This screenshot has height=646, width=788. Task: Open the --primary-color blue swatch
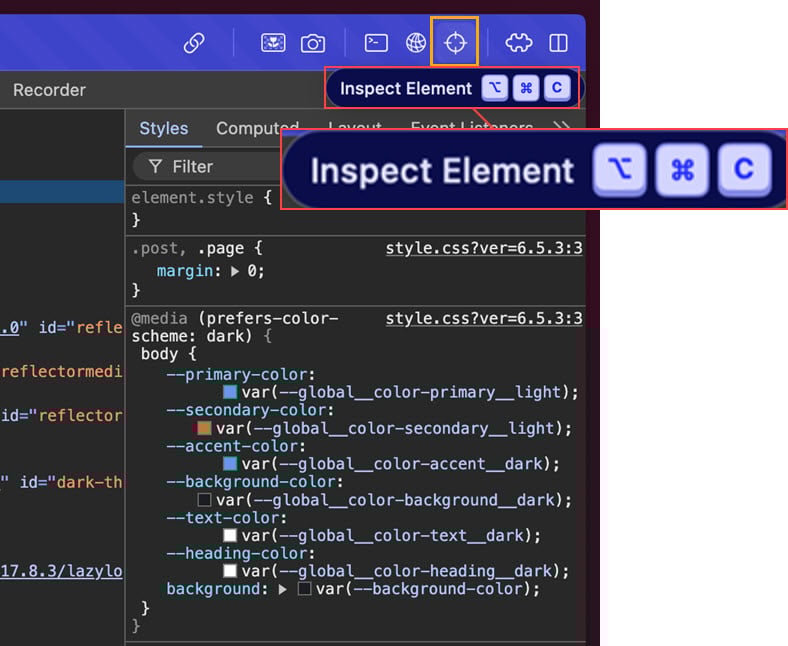(230, 392)
